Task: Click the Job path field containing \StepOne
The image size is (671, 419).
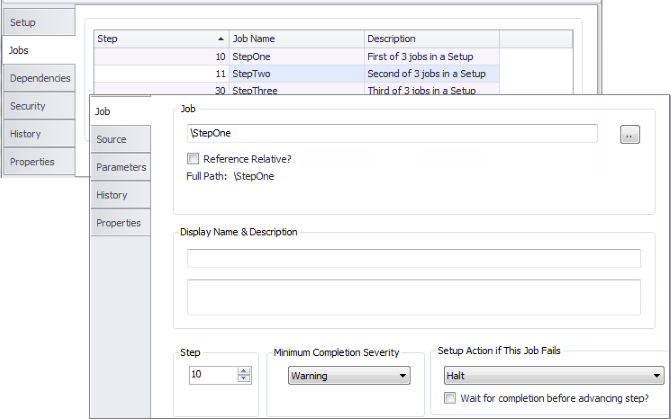Action: pyautogui.click(x=392, y=134)
